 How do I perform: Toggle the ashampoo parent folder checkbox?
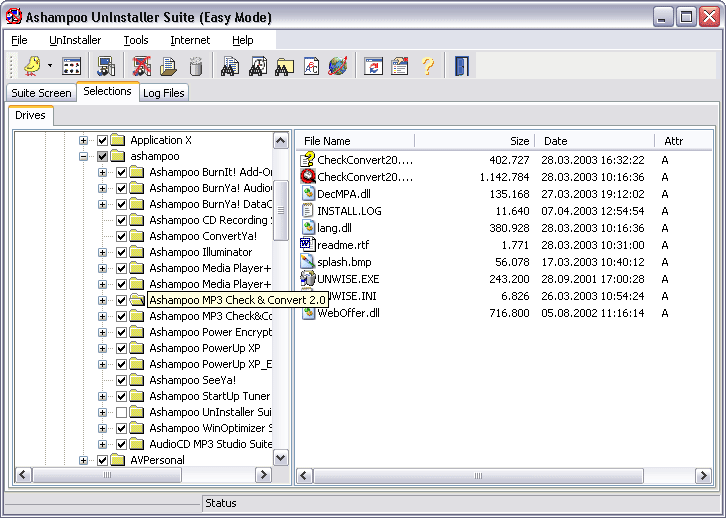click(102, 156)
